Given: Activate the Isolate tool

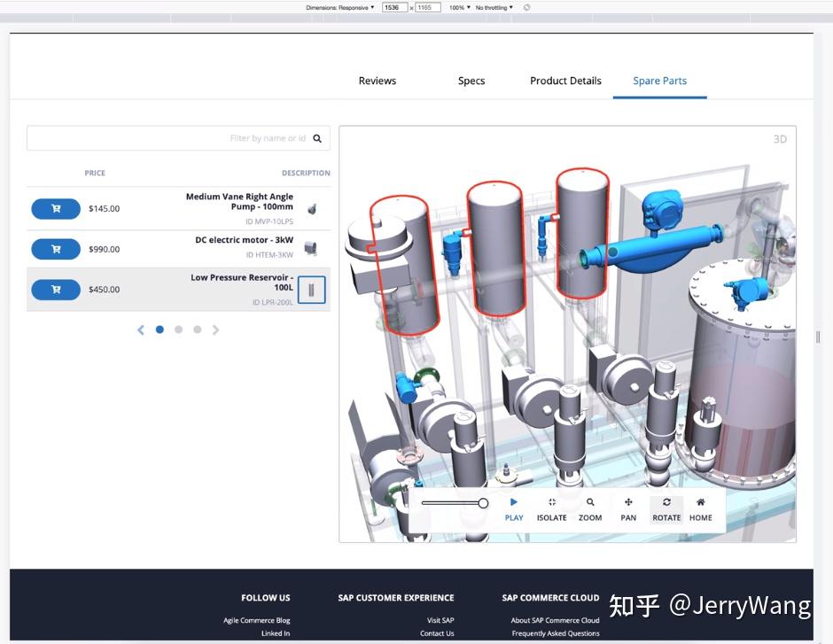Looking at the screenshot, I should 551,509.
